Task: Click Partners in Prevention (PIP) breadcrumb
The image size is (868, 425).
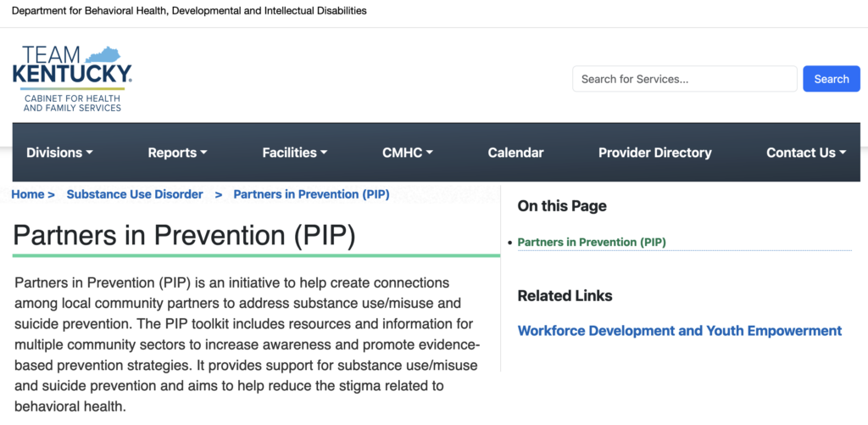Action: (x=311, y=194)
